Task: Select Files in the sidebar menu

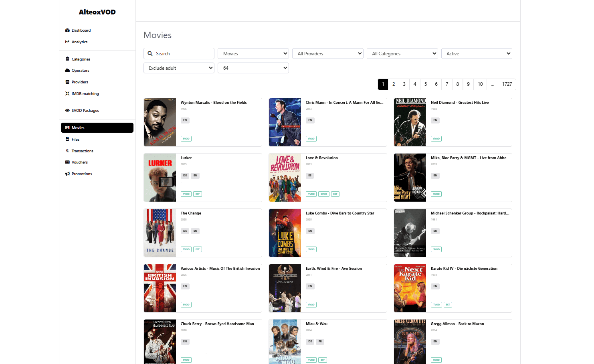Action: point(75,140)
